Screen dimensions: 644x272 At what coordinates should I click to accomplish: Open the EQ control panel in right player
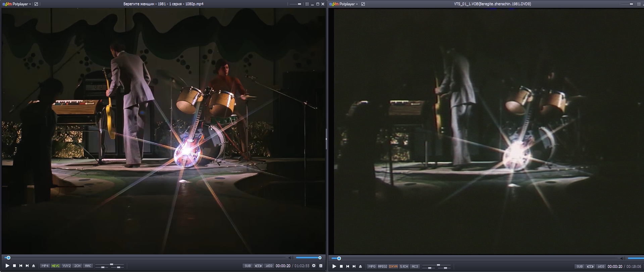[601, 266]
